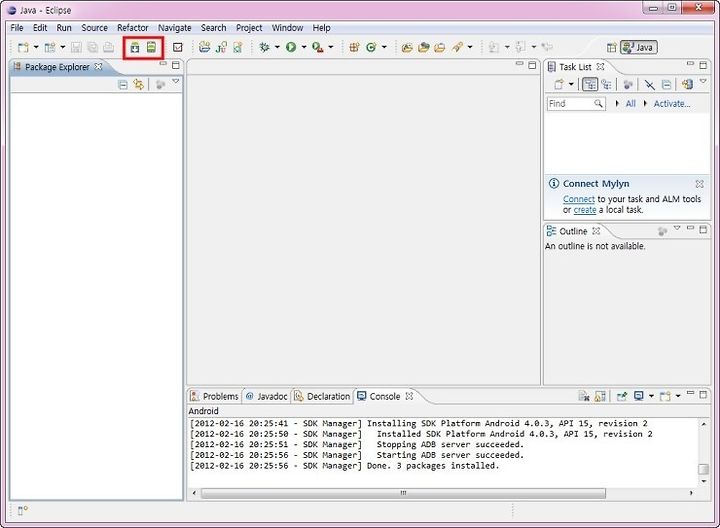720x528 pixels.
Task: Open the New Task dropdown in Task List
Action: click(x=571, y=84)
